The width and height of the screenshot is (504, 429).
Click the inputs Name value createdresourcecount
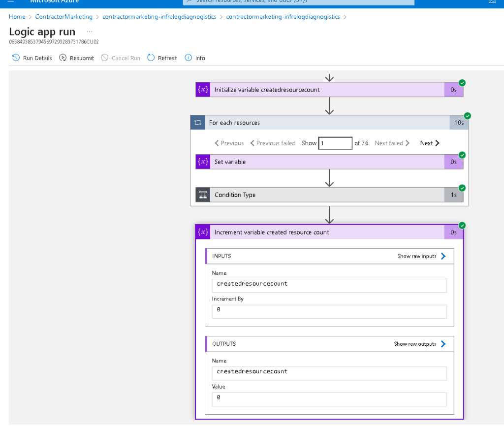coord(329,286)
